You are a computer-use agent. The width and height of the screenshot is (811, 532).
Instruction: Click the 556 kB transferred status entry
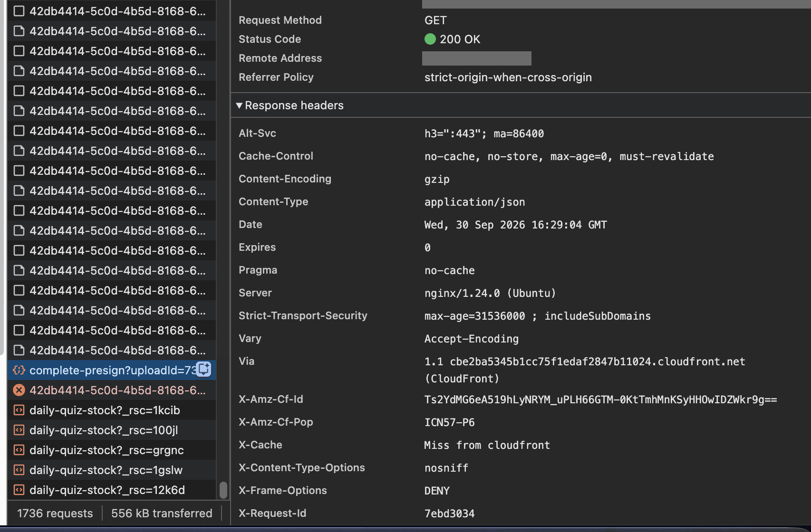click(162, 513)
